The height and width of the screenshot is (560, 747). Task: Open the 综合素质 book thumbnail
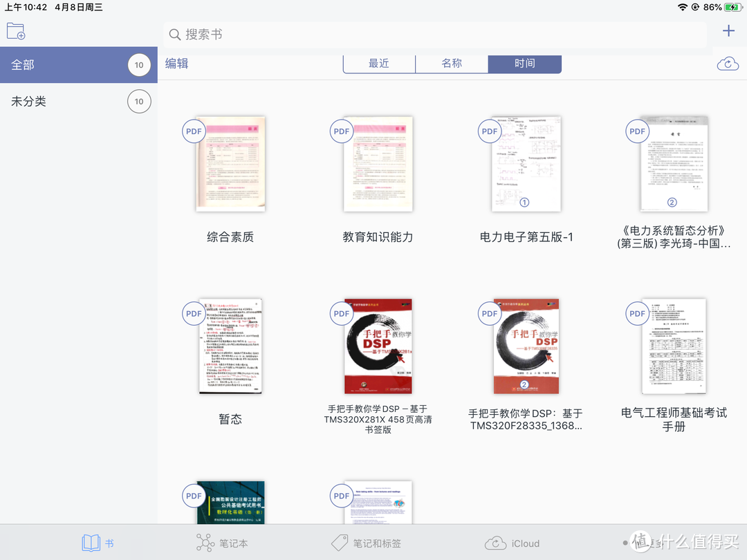point(230,164)
